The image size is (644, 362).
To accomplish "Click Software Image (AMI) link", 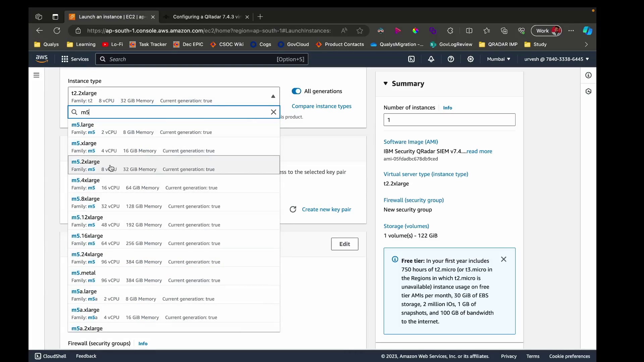I will coord(411,142).
